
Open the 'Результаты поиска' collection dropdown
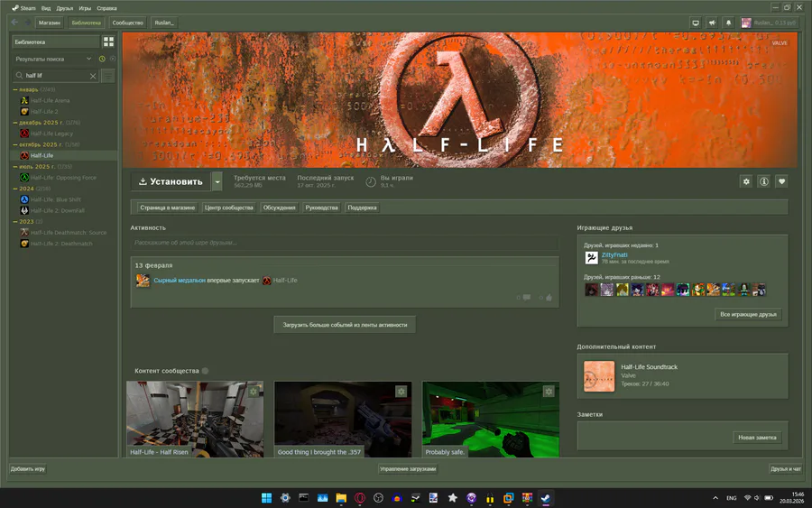53,59
